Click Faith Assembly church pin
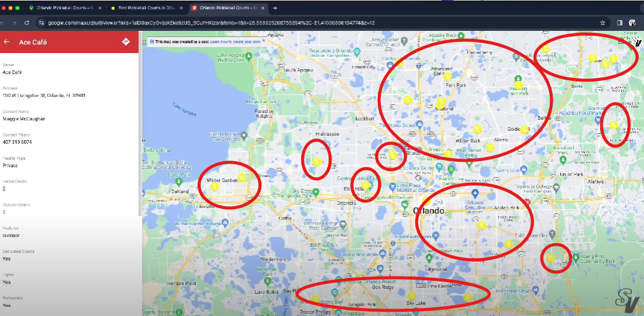Screen dimensions: 644x316 [x=551, y=235]
